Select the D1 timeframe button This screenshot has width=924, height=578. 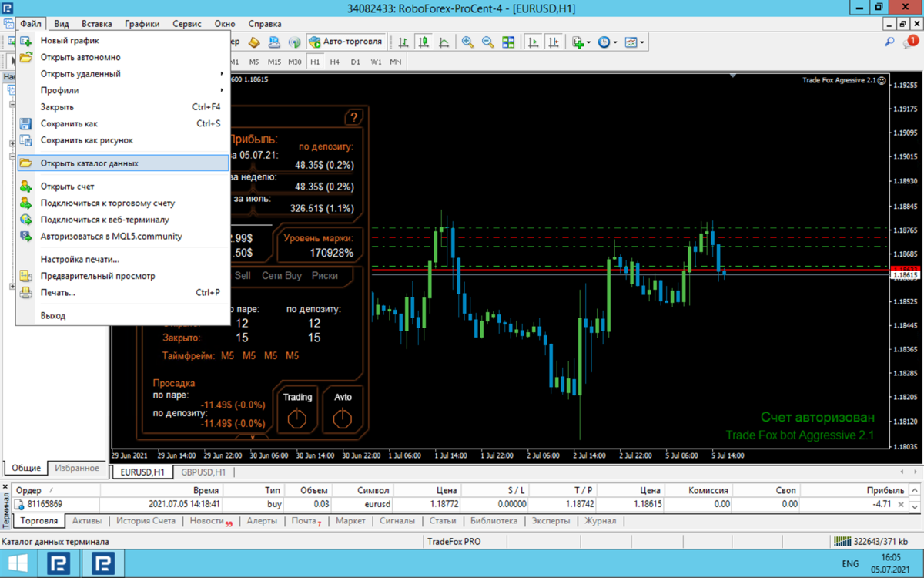pos(355,62)
